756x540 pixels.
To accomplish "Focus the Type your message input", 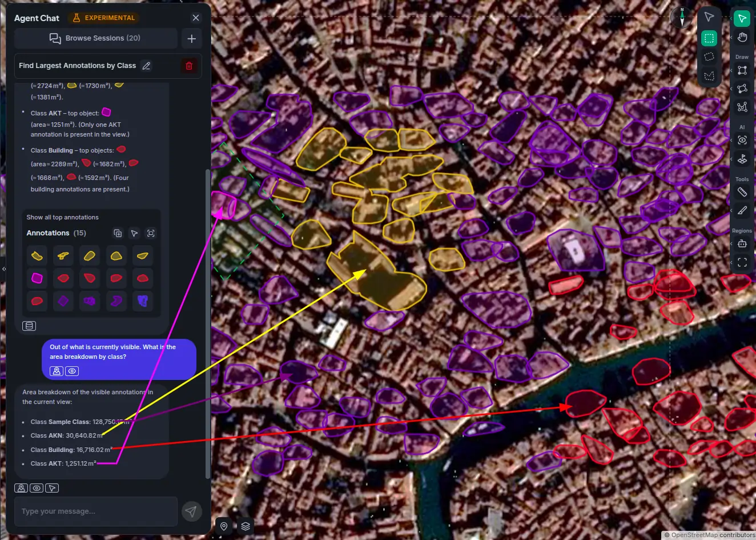I will pos(96,511).
